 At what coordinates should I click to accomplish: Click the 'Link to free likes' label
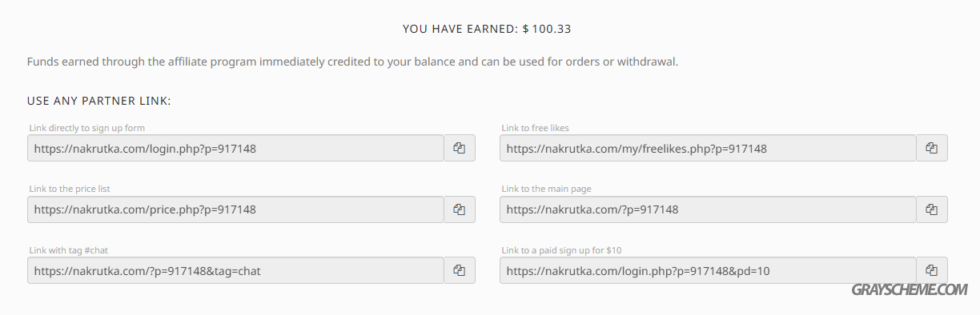536,128
